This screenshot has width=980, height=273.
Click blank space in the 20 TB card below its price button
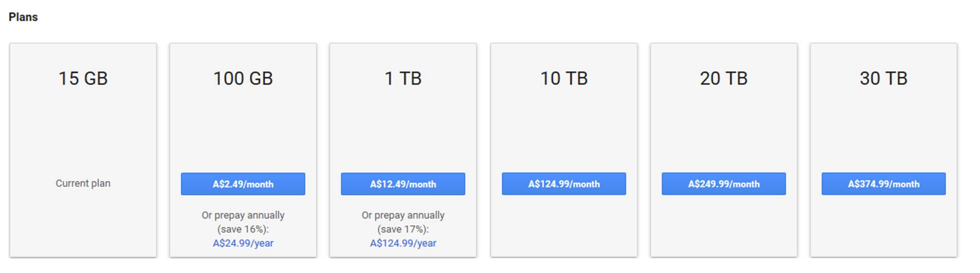[724, 226]
